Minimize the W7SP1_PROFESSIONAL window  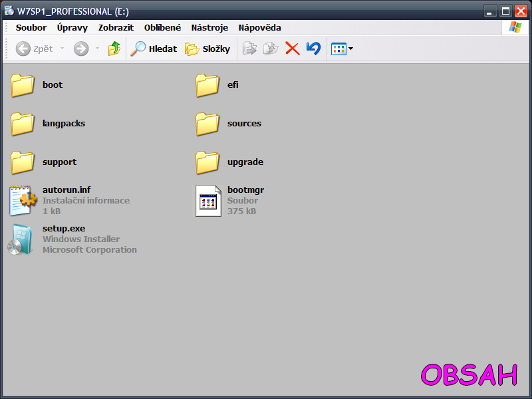[x=489, y=11]
